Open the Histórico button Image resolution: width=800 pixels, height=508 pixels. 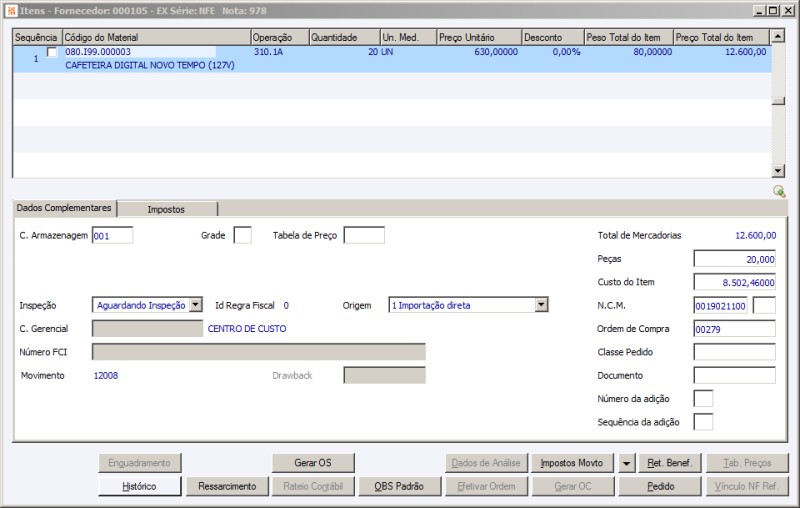pos(139,486)
